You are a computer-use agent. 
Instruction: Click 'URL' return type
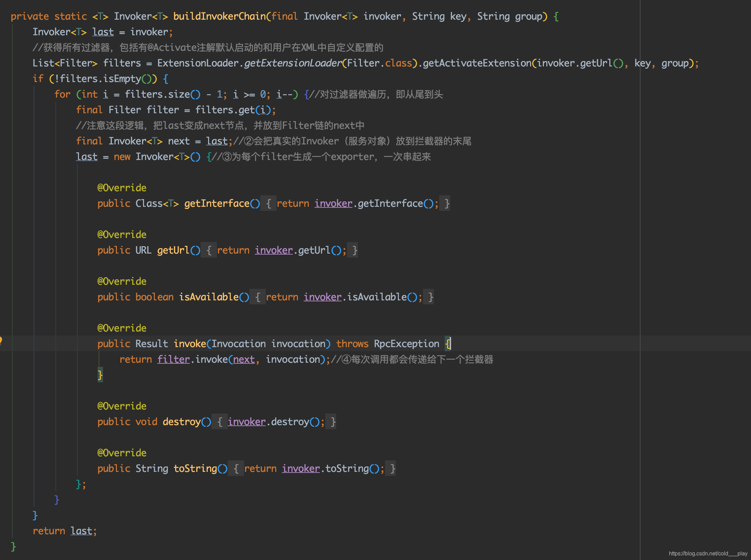click(144, 250)
